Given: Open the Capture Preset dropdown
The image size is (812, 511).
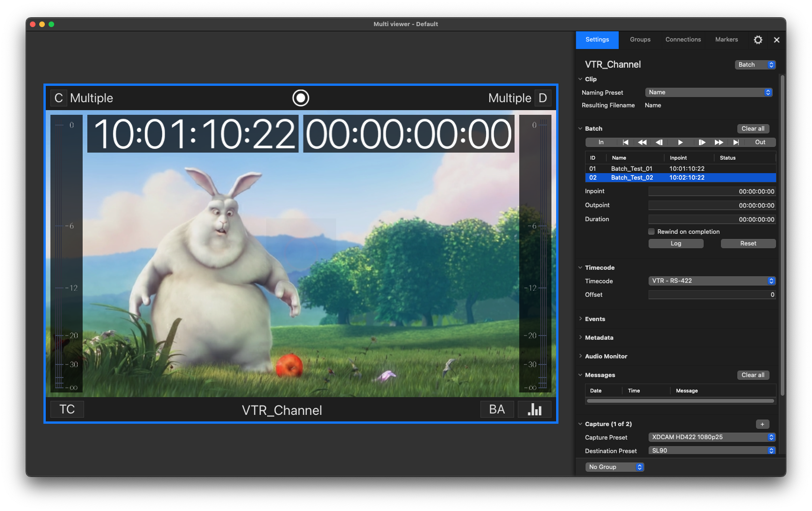Looking at the screenshot, I should [712, 437].
